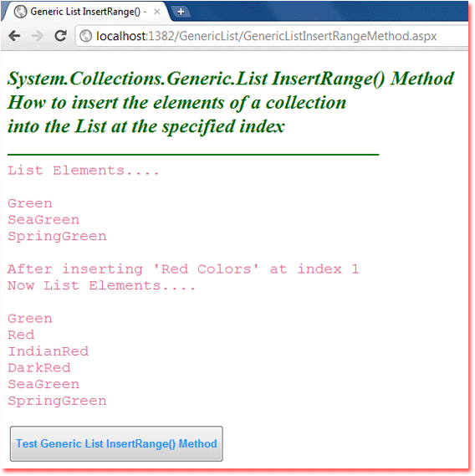
Task: Reload the page with refresh icon
Action: 60,36
